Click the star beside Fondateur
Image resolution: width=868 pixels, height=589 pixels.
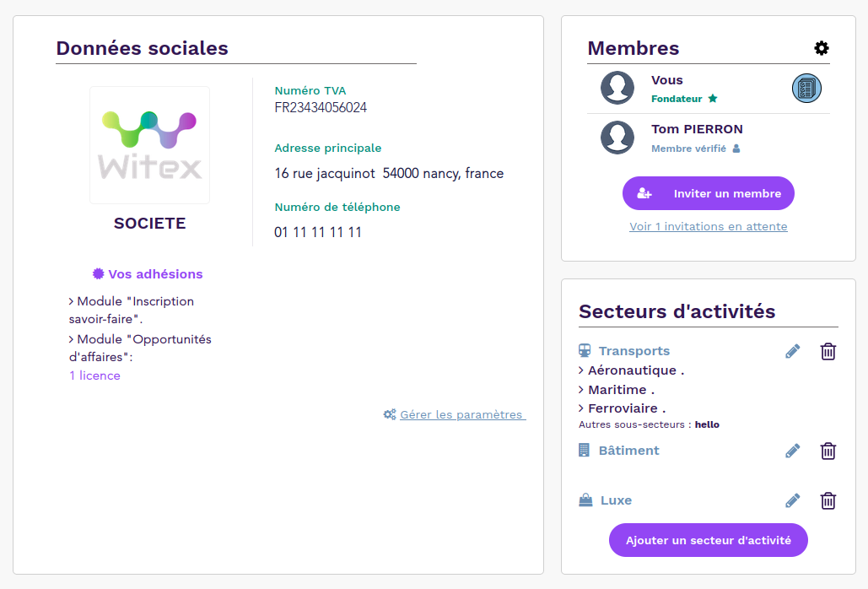click(713, 98)
